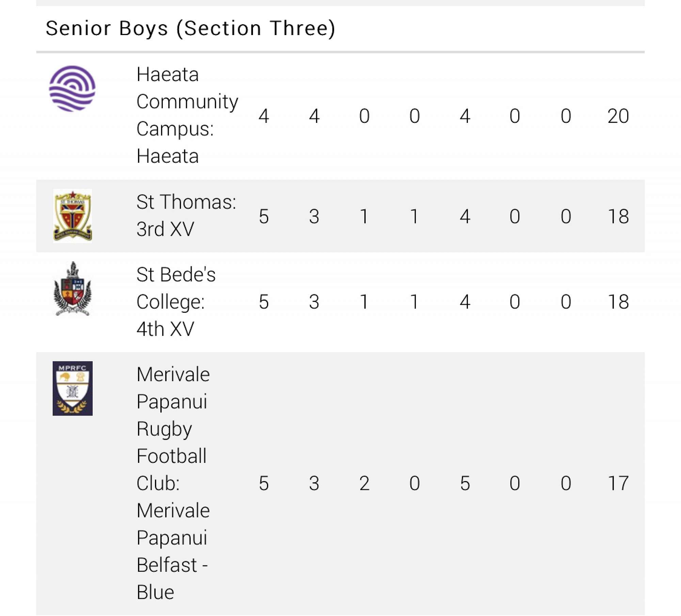Click Merivale Papanui's 17 points total
Viewport: 681px width, 616px height.
coord(618,483)
